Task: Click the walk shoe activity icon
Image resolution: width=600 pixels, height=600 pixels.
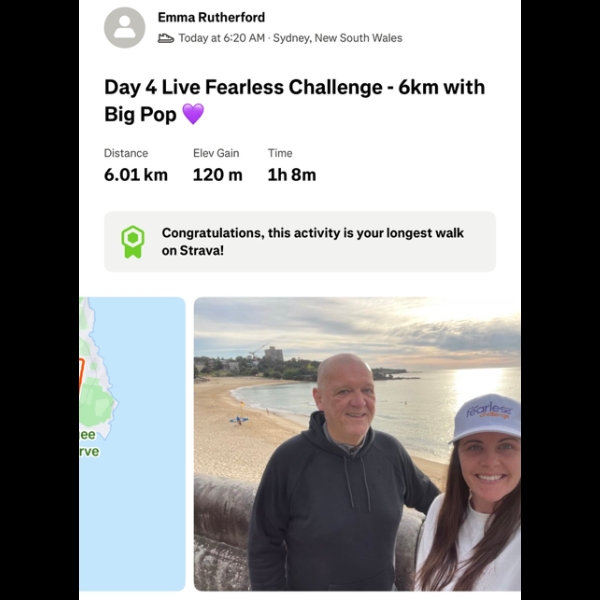Action: 166,38
